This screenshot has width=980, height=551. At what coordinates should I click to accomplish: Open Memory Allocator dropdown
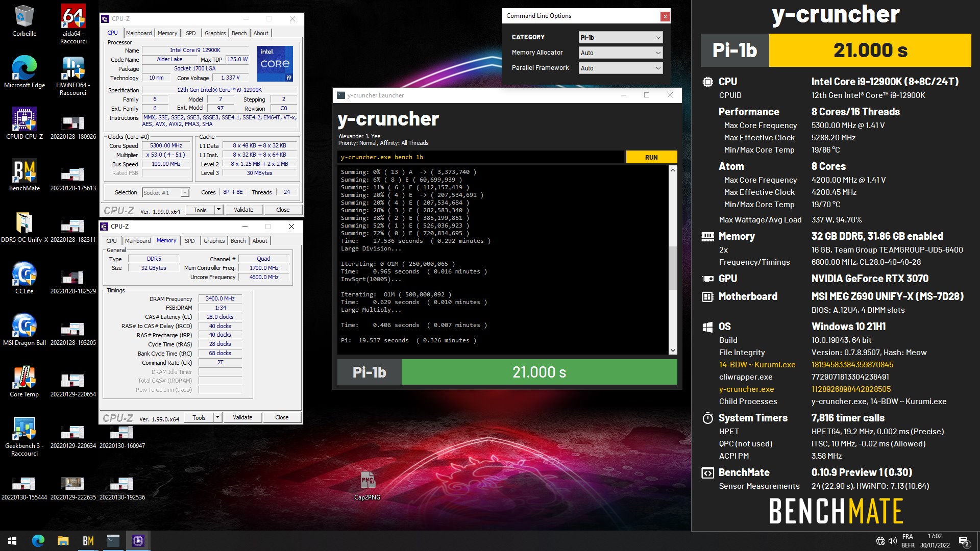tap(621, 53)
